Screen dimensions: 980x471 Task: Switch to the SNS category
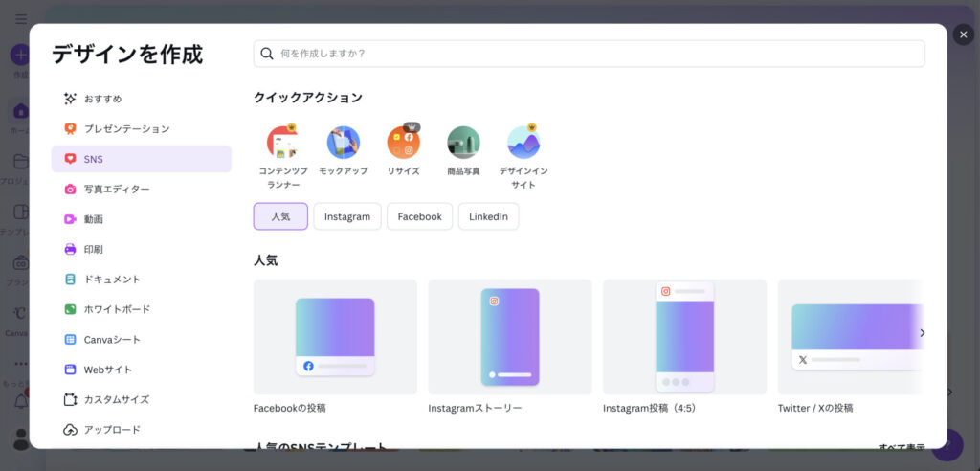tap(94, 159)
